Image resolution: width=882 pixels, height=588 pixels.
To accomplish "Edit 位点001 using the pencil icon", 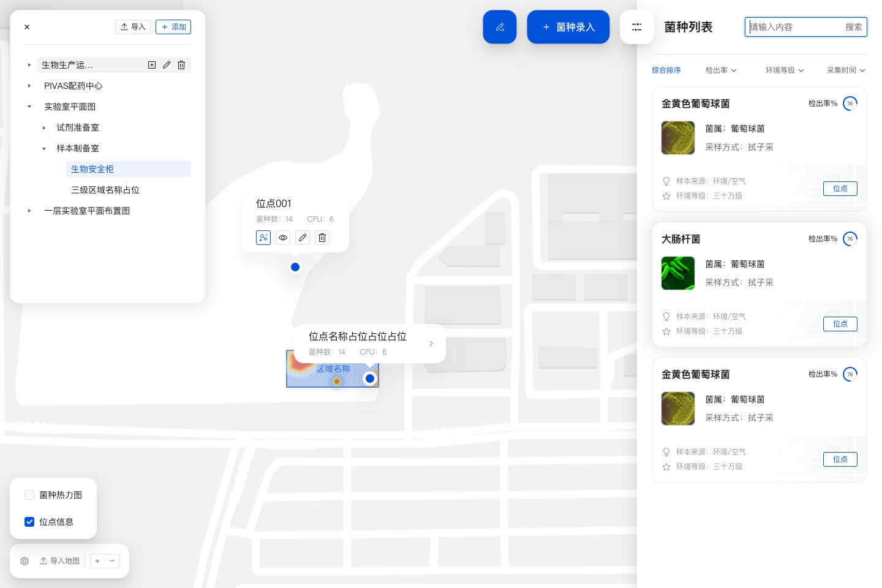I will [x=303, y=238].
